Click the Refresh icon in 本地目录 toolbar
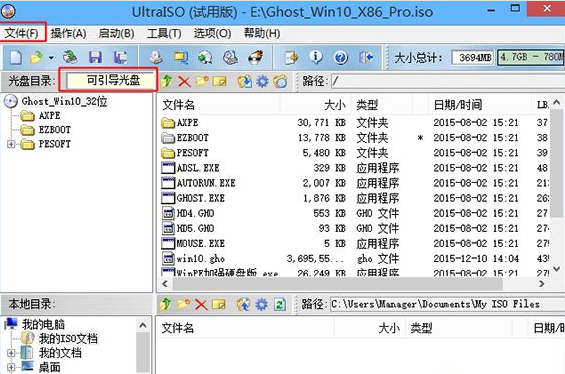Image resolution: width=565 pixels, height=374 pixels. [x=280, y=305]
